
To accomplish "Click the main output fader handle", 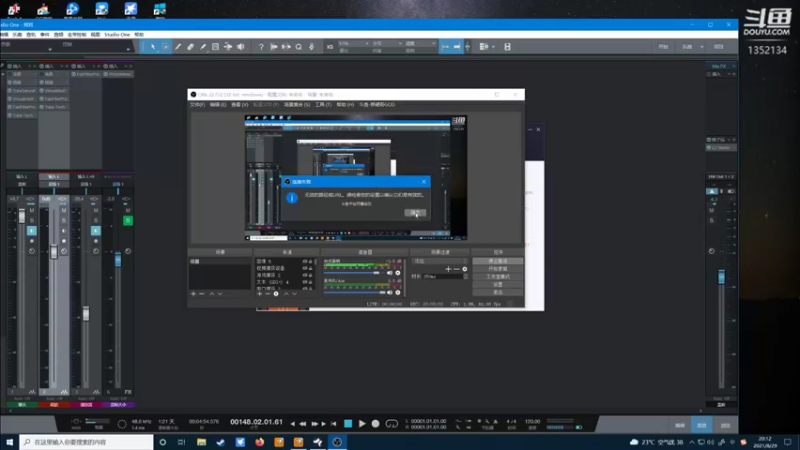I will (x=721, y=277).
